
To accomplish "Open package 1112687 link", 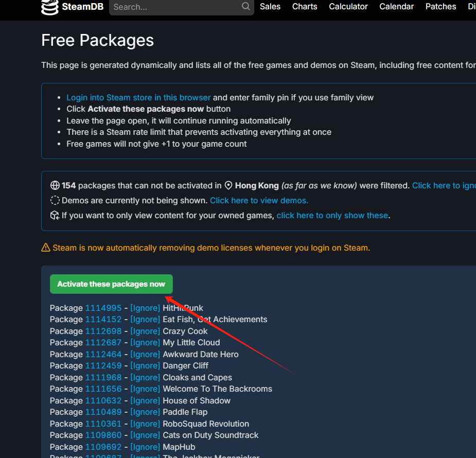I will (103, 342).
